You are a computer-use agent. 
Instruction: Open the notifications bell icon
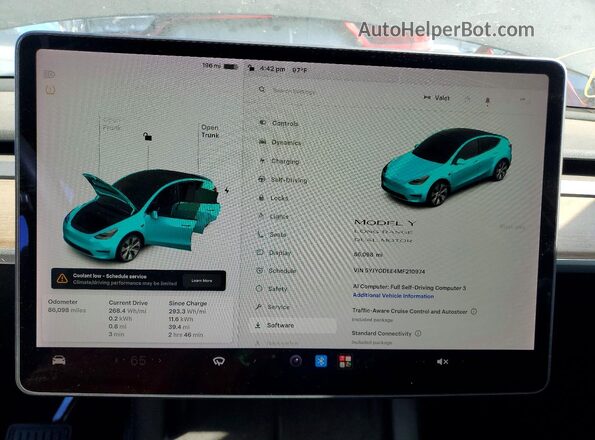[x=488, y=101]
